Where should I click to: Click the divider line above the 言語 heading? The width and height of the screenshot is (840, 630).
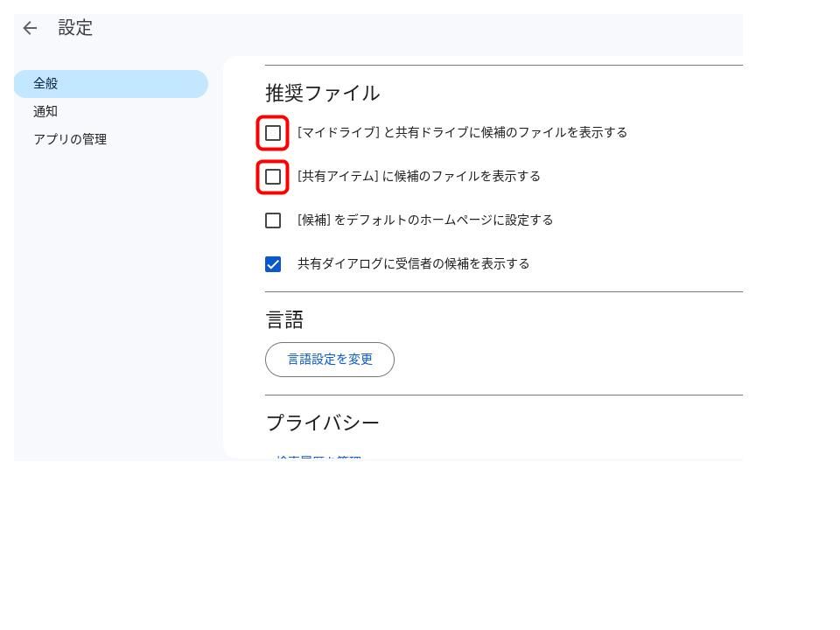(x=503, y=291)
